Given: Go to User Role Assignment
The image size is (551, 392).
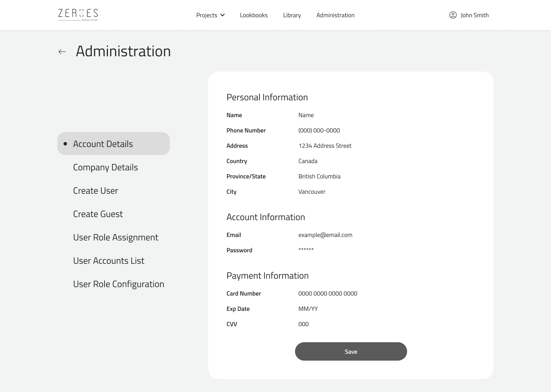Looking at the screenshot, I should [116, 237].
